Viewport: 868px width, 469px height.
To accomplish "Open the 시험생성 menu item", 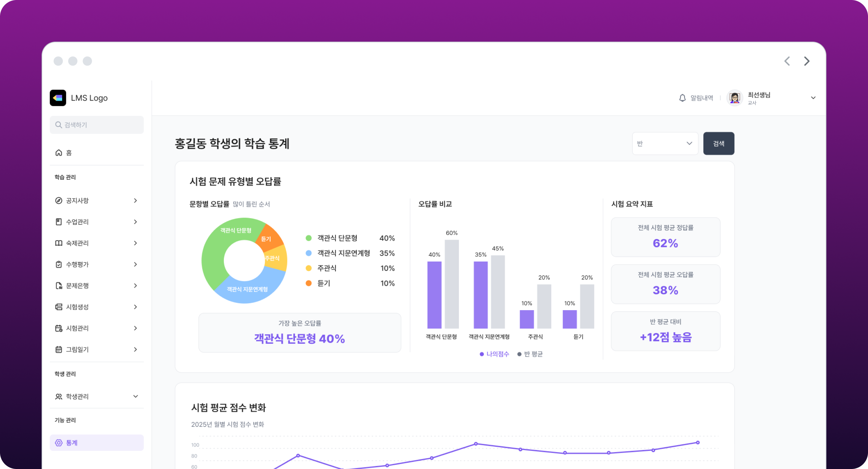I will click(77, 307).
